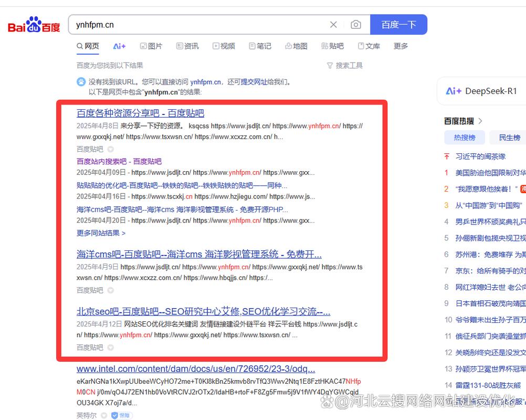
Task: Expand the 更多 menu
Action: (401, 46)
